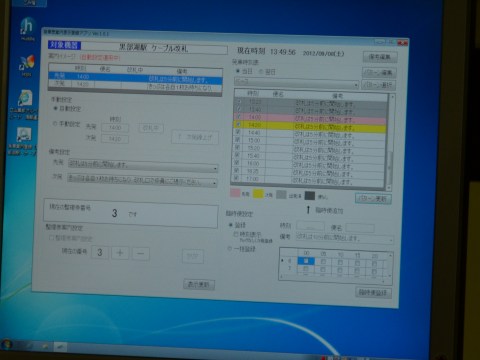Click the 表示更新 button

[x=199, y=284]
